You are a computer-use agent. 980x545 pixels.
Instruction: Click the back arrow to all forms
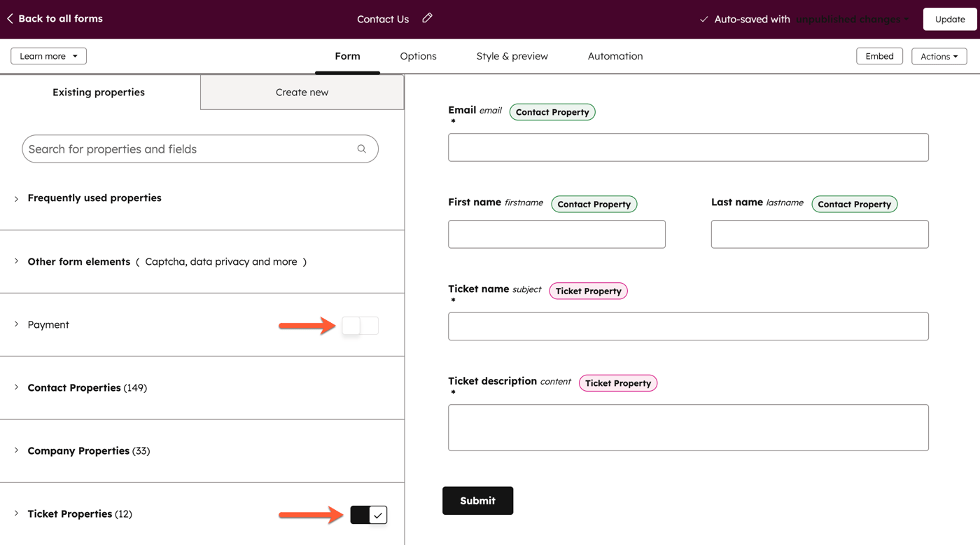(x=10, y=19)
